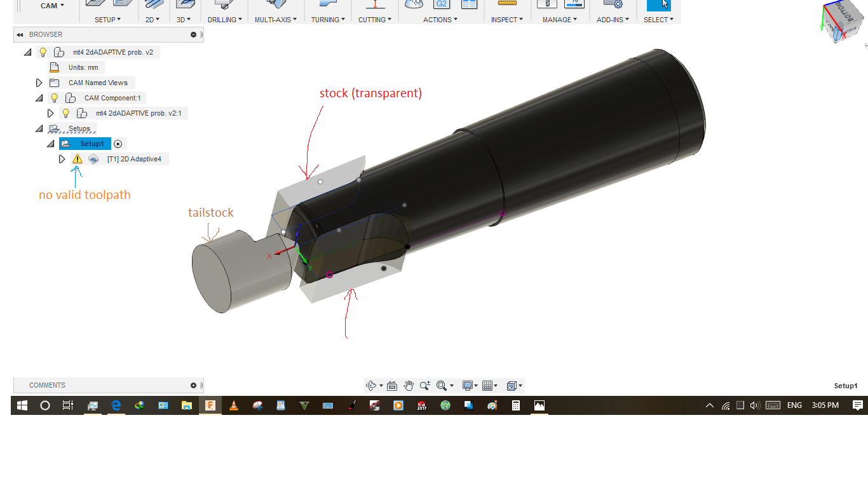This screenshot has width=868, height=488.
Task: Click the Post Process G2 icon
Action: [x=441, y=4]
